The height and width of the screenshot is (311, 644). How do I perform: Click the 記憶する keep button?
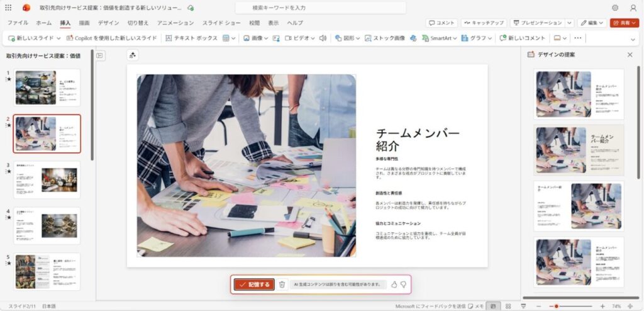pyautogui.click(x=254, y=285)
